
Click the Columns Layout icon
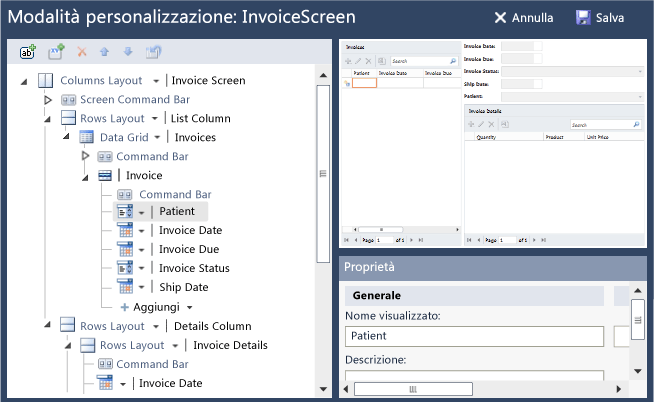tap(45, 80)
